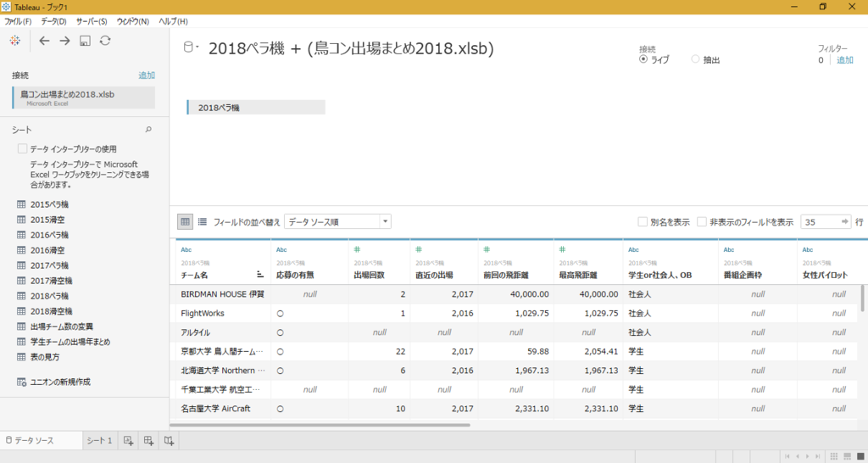Select the ライブ connection radio button

pyautogui.click(x=643, y=59)
